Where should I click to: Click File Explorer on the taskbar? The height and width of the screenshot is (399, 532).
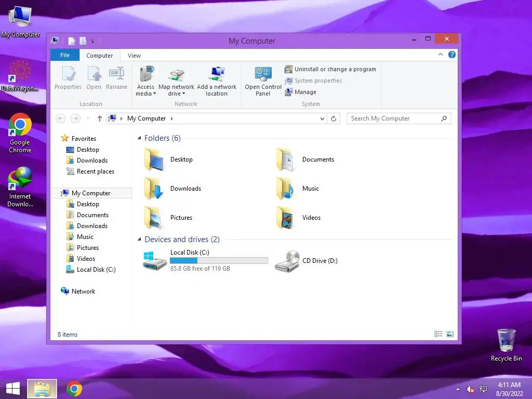pyautogui.click(x=42, y=389)
